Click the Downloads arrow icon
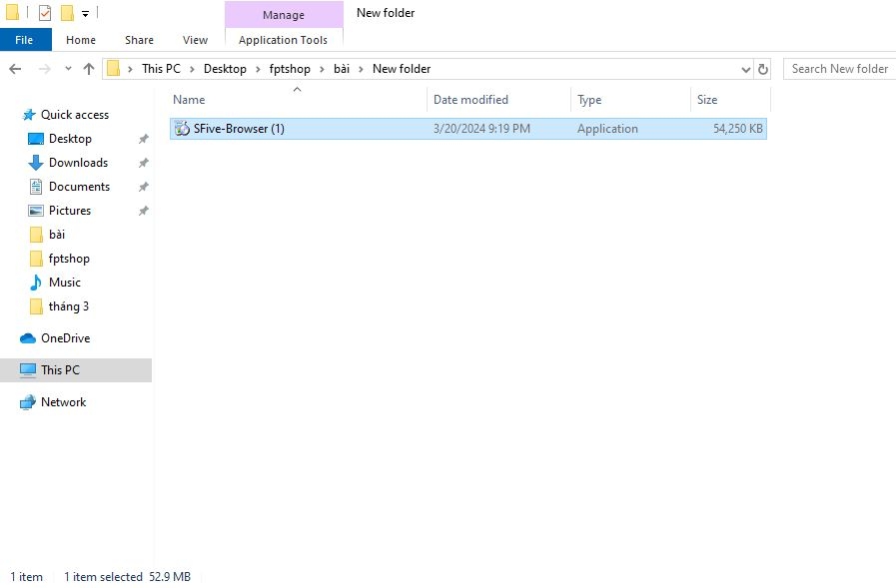 tap(35, 163)
